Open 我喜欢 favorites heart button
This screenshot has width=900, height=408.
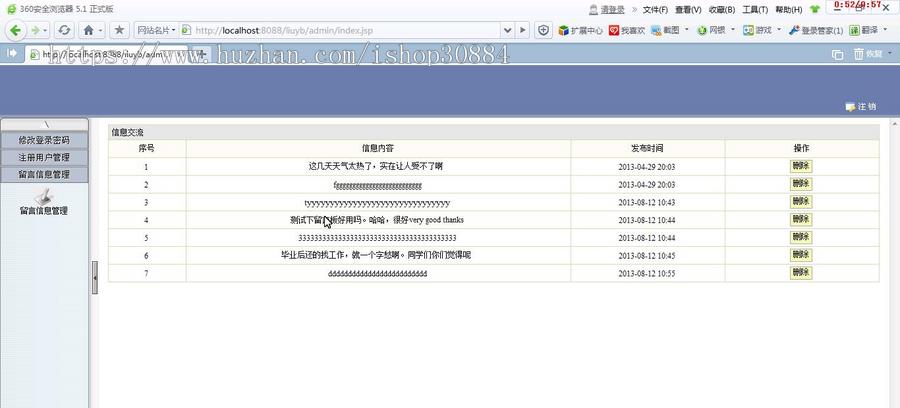[627, 30]
